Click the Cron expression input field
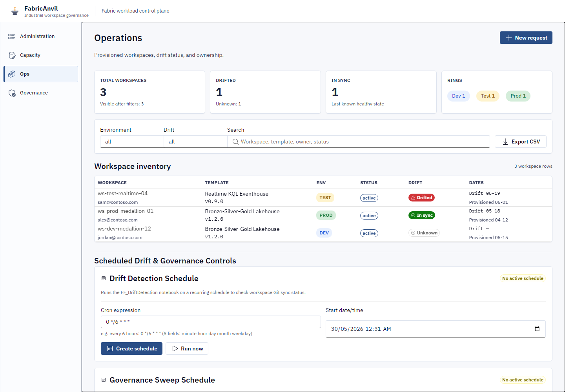Viewport: 565px width, 392px height. pos(211,322)
